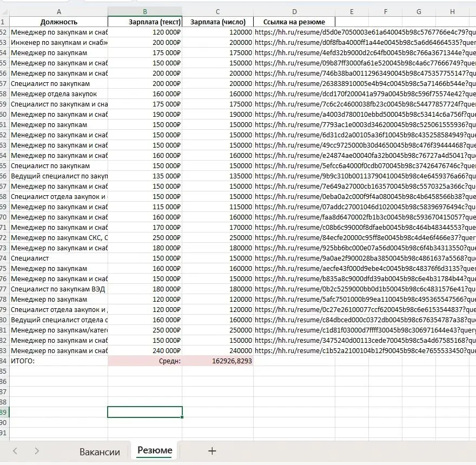Select column H by its header
This screenshot has width=476, height=465.
[x=452, y=11]
